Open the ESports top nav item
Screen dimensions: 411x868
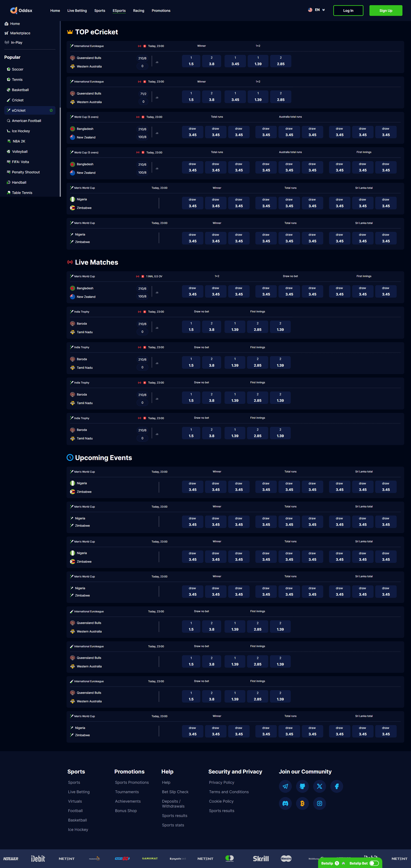pos(119,11)
